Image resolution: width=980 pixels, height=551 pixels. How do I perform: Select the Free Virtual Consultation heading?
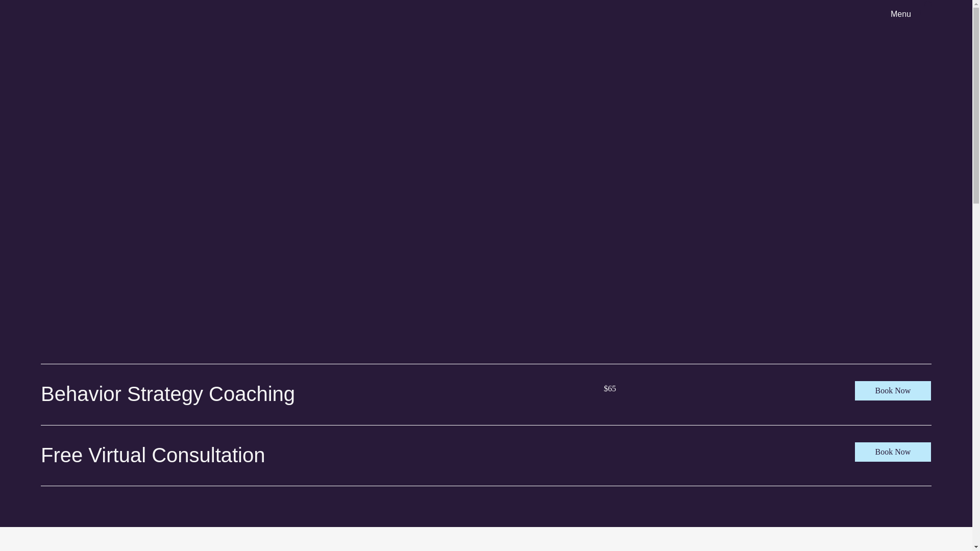pyautogui.click(x=153, y=455)
